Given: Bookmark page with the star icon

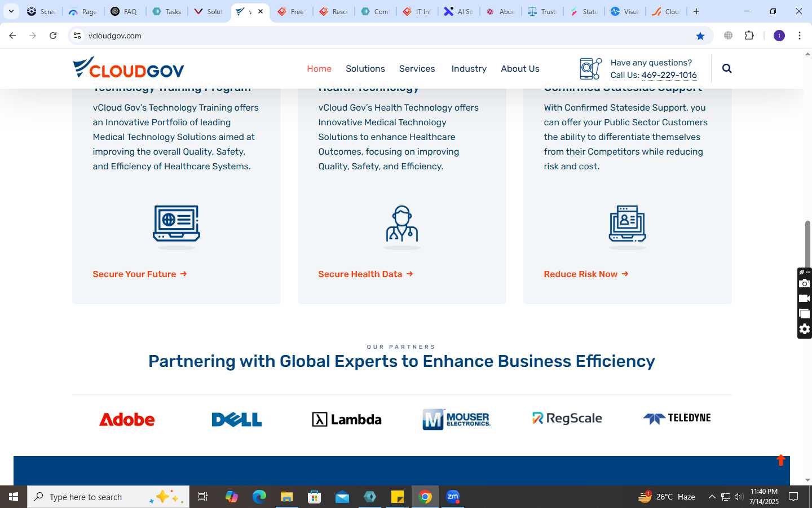Looking at the screenshot, I should tap(700, 36).
